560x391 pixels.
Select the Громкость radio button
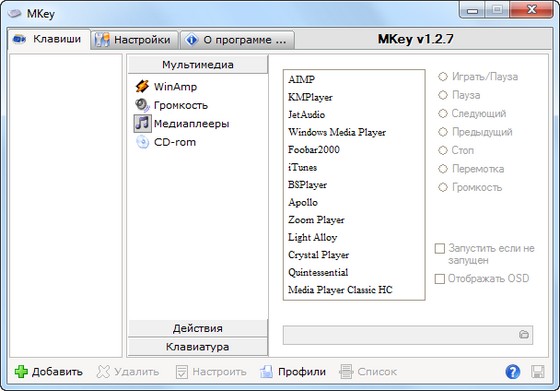[x=443, y=187]
